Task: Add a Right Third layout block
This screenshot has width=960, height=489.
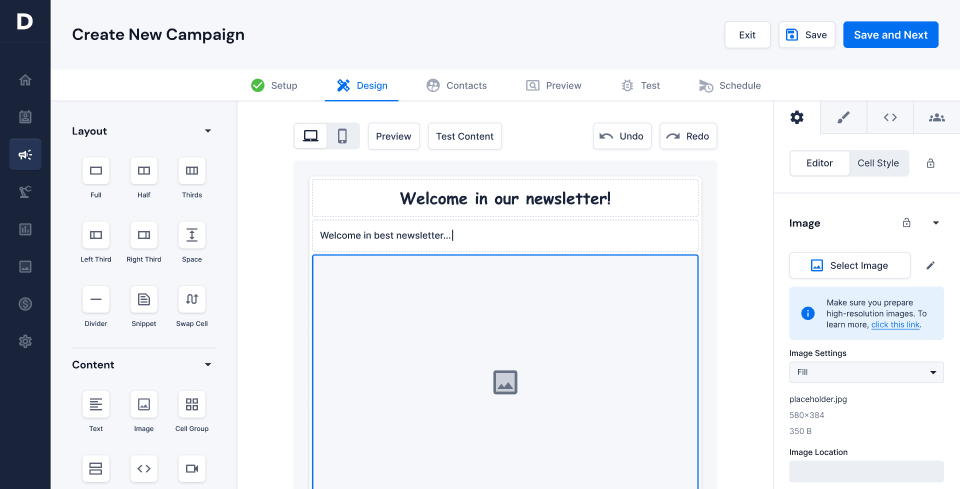Action: click(x=144, y=235)
